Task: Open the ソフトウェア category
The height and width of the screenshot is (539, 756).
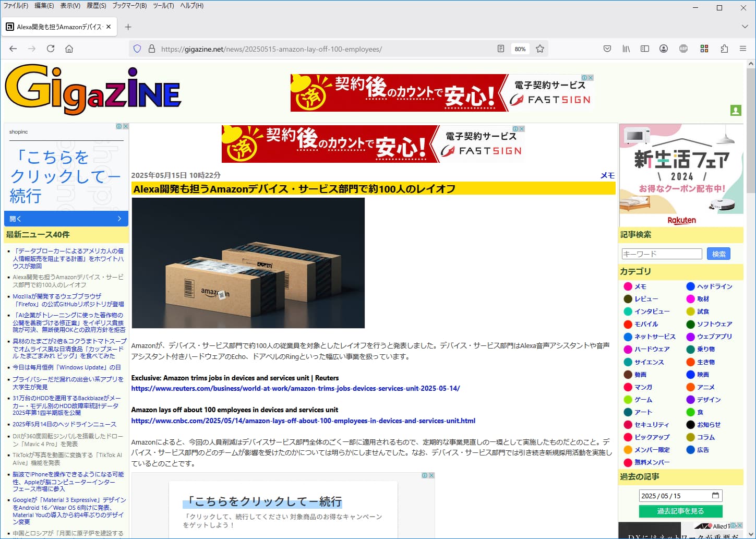Action: click(x=714, y=324)
